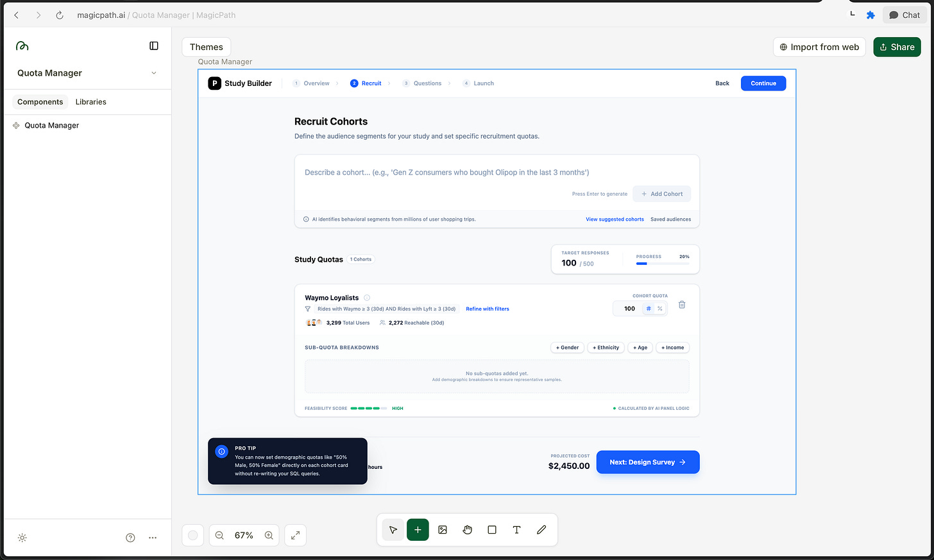Viewport: 934px width, 560px height.
Task: Switch to the Components tab
Action: pos(40,102)
